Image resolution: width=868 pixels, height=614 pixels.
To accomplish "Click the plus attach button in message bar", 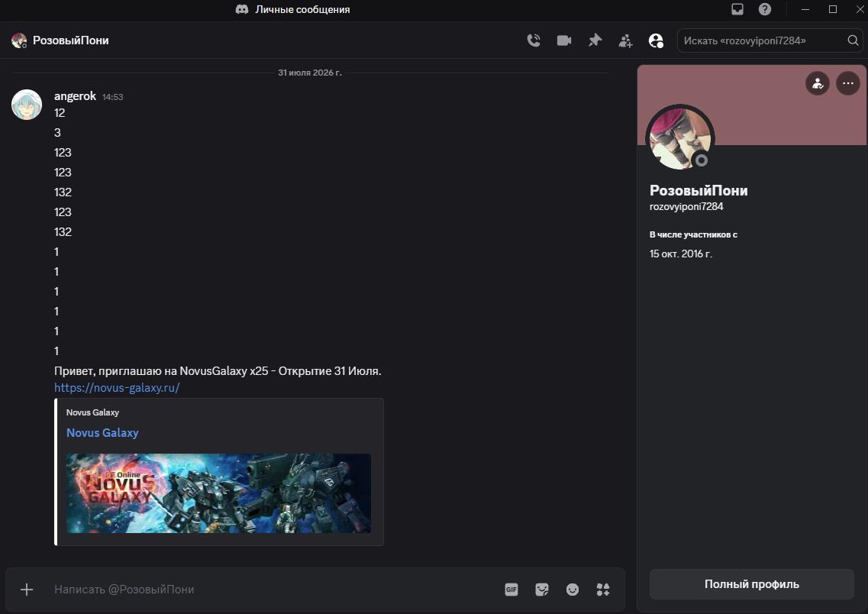I will (27, 590).
